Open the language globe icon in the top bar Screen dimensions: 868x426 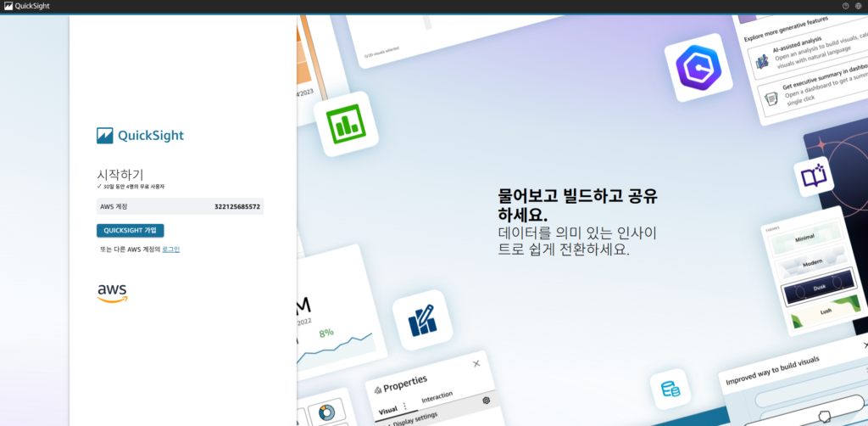(858, 6)
